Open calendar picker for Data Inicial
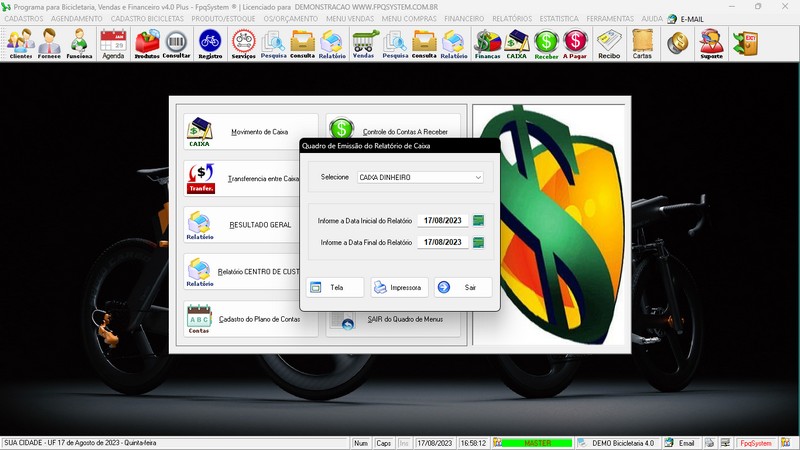The height and width of the screenshot is (450, 800). point(478,221)
